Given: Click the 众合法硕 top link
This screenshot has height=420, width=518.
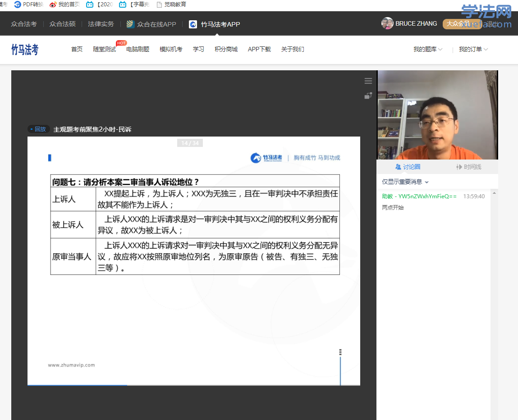Looking at the screenshot, I should pyautogui.click(x=62, y=24).
